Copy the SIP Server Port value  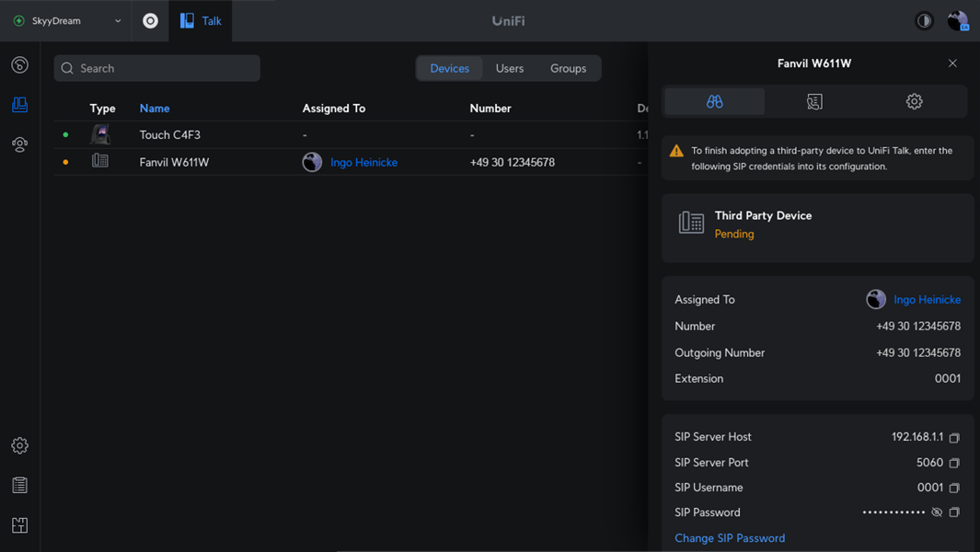pyautogui.click(x=954, y=463)
